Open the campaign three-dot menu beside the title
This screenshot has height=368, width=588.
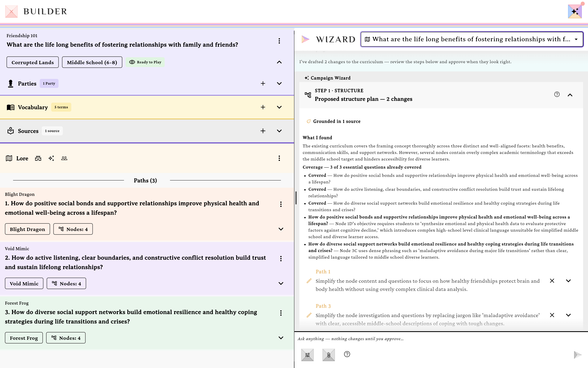pyautogui.click(x=279, y=41)
